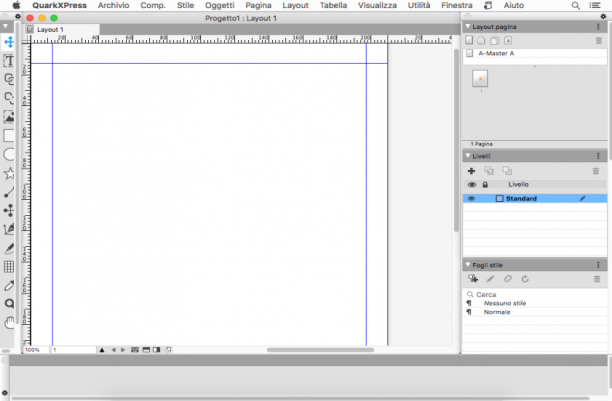Click the Cerca search field
The image size is (612, 401).
pos(535,294)
